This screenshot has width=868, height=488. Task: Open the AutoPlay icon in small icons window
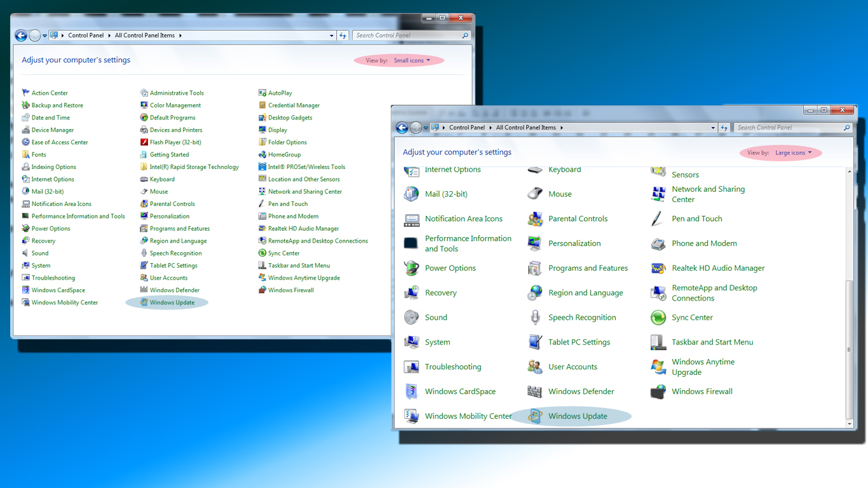click(262, 93)
